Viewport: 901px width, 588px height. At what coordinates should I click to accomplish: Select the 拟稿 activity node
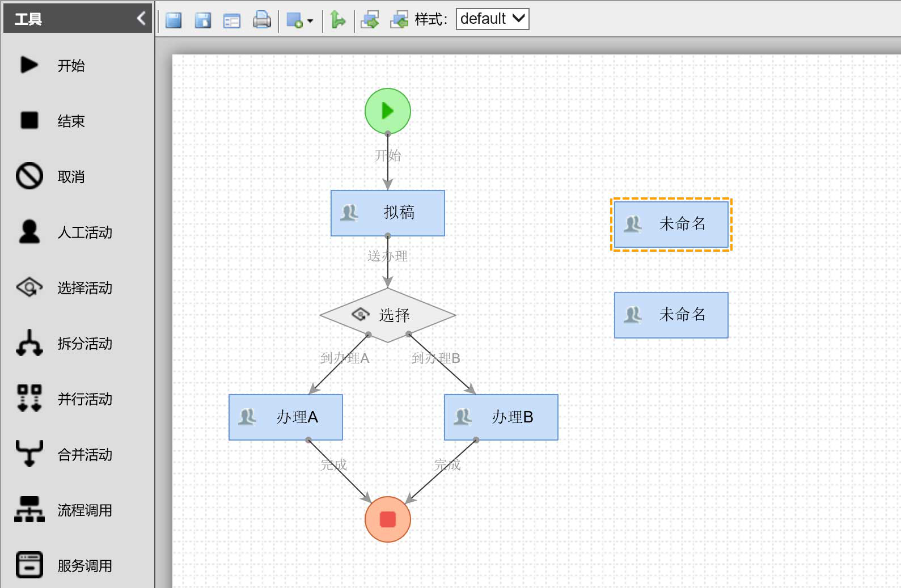[388, 213]
